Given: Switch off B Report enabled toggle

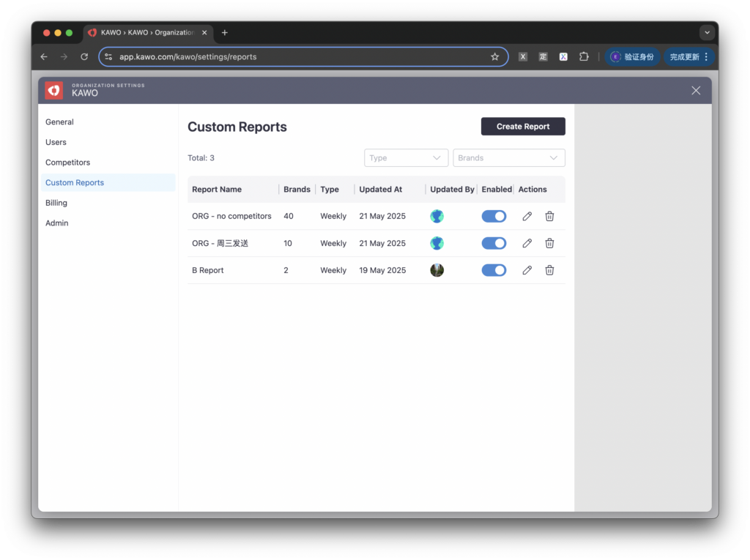Looking at the screenshot, I should click(x=494, y=271).
